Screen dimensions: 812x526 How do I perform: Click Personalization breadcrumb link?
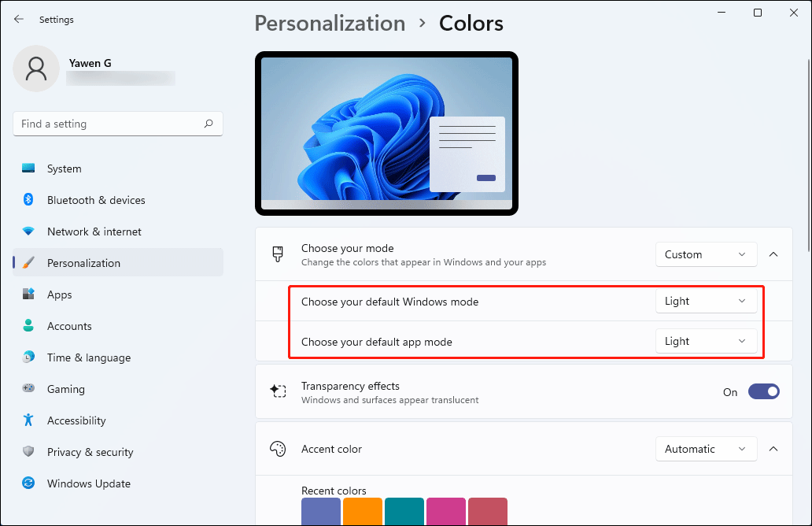coord(330,24)
